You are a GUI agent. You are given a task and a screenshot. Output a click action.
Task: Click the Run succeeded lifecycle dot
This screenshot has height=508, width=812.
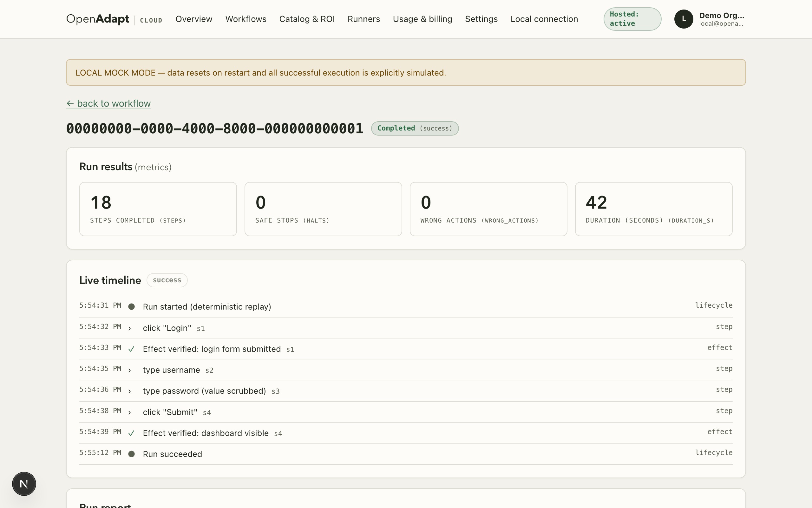pyautogui.click(x=132, y=454)
